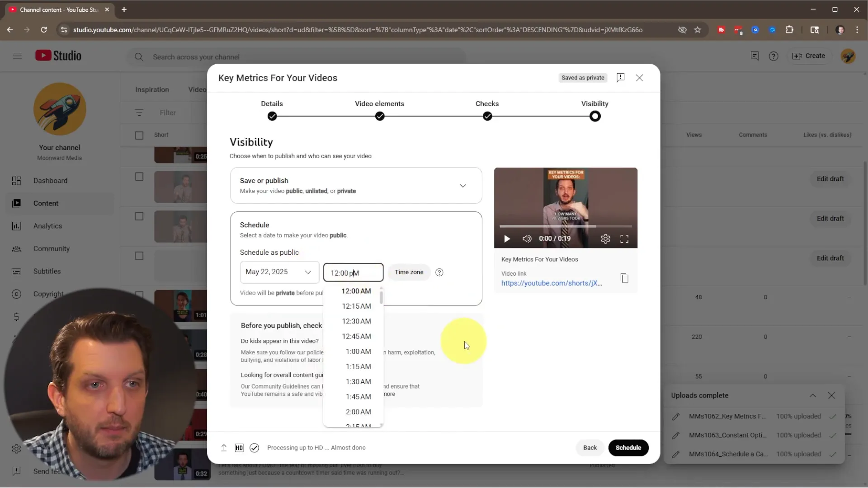The height and width of the screenshot is (488, 868).
Task: Check the first visible draft row checkbox
Action: (x=139, y=177)
